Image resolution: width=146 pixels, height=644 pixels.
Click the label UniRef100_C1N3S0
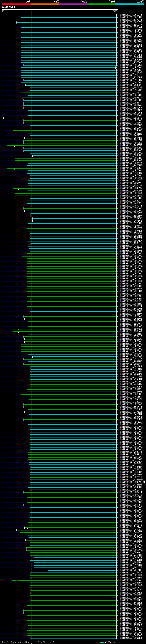[x=131, y=93]
